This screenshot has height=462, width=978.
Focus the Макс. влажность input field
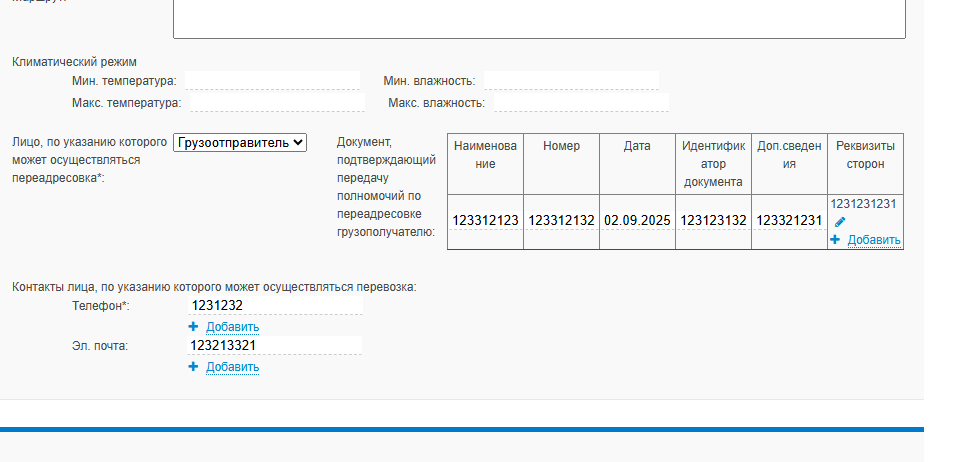[581, 102]
